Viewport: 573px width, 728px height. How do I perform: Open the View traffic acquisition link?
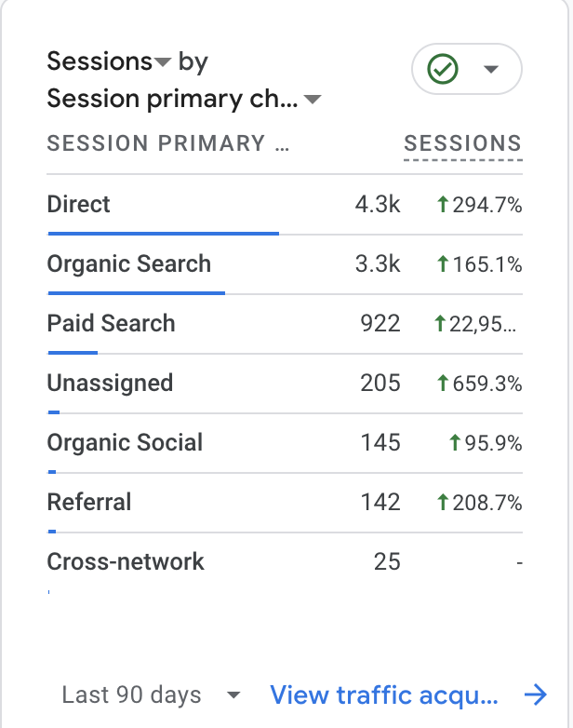click(384, 694)
